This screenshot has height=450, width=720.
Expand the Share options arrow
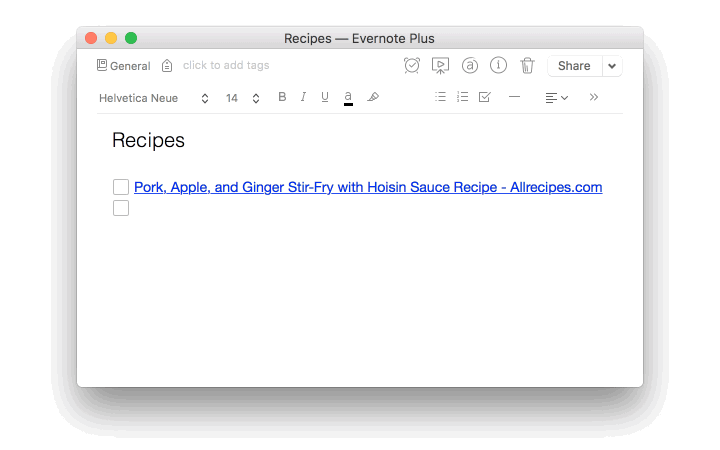pos(612,66)
